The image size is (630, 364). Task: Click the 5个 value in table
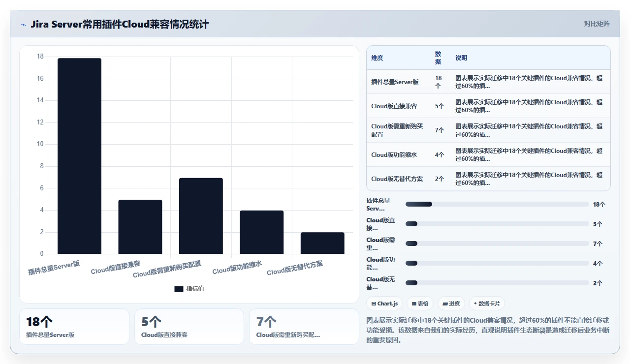click(x=440, y=106)
